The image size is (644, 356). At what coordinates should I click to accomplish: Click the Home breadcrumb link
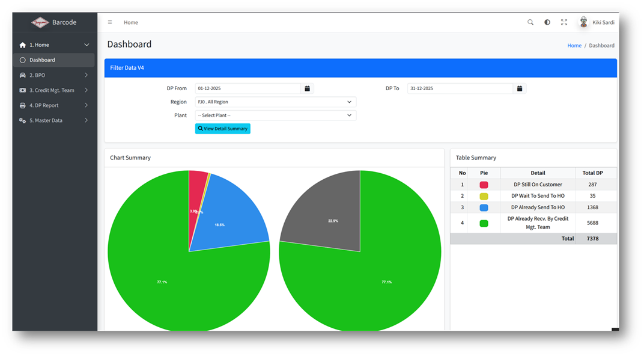tap(574, 46)
